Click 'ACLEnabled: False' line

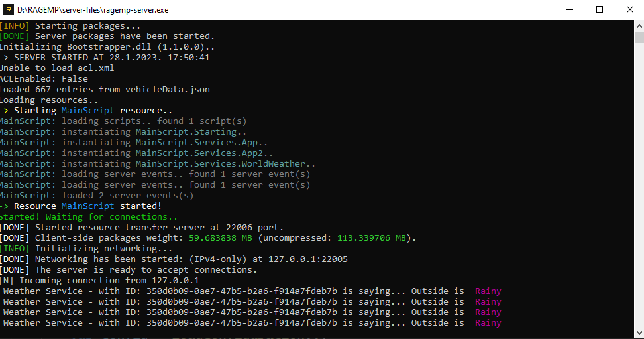point(44,79)
